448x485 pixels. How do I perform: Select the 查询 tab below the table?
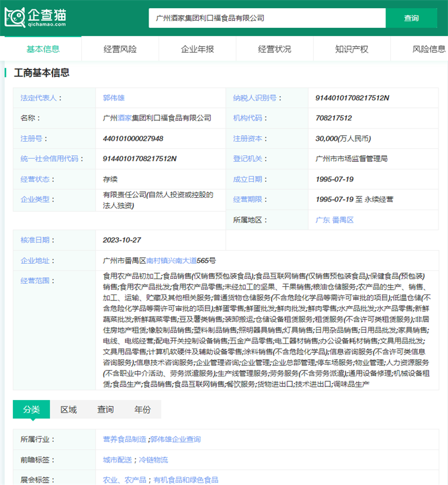(106, 409)
